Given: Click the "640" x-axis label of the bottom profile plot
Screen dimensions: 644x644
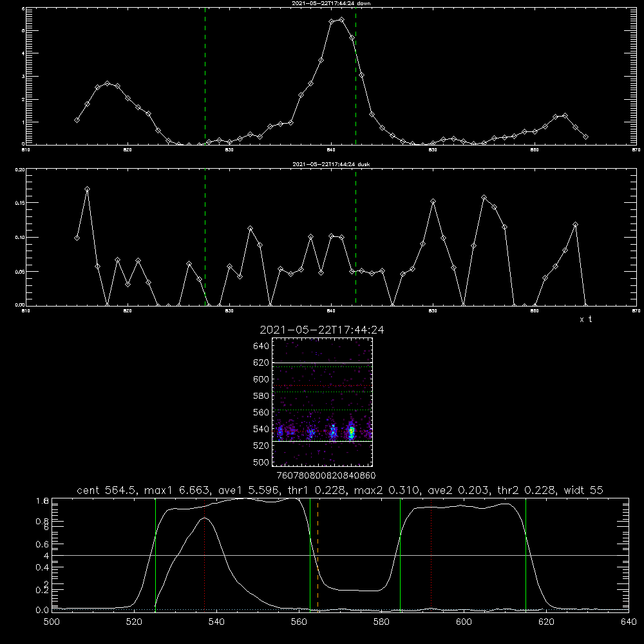Looking at the screenshot, I should tap(629, 622).
